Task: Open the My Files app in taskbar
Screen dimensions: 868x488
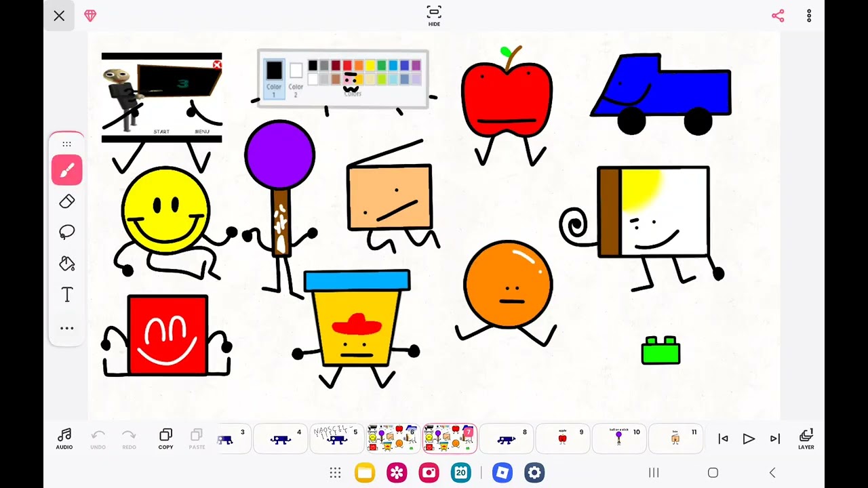Action: click(365, 472)
